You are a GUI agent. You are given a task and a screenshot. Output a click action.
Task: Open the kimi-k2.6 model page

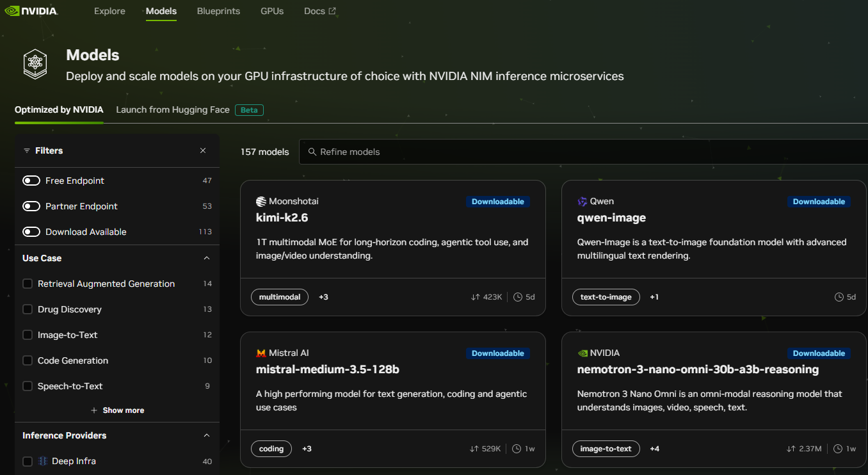pyautogui.click(x=282, y=218)
